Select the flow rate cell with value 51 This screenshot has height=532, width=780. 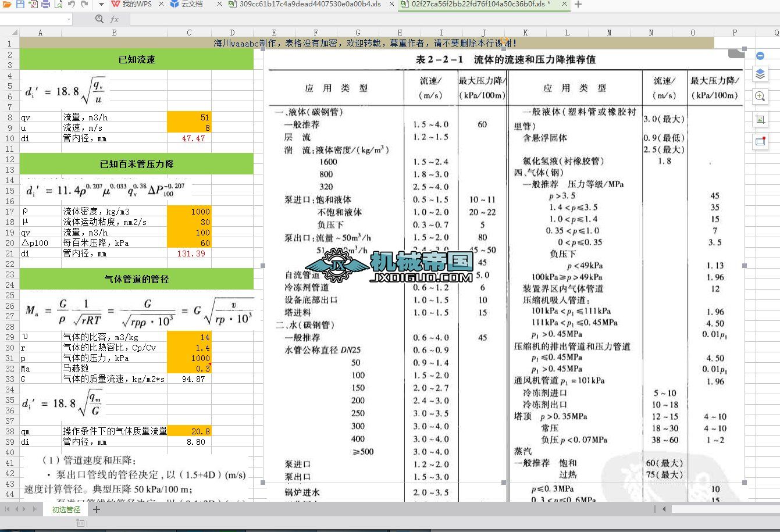(189, 117)
